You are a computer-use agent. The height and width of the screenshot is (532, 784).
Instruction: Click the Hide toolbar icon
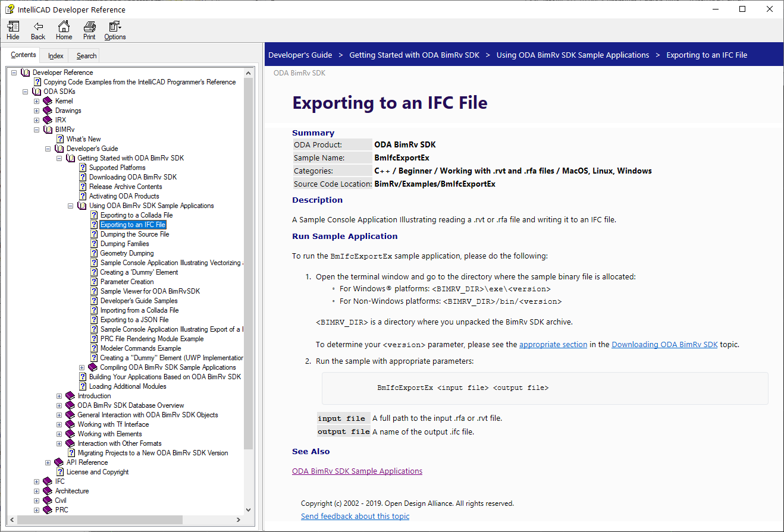click(x=12, y=26)
